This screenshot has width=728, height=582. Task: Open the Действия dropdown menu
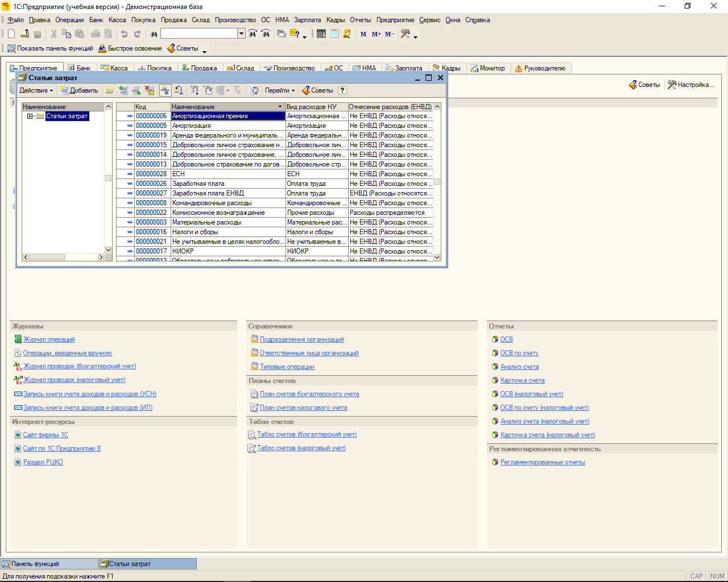coord(36,90)
